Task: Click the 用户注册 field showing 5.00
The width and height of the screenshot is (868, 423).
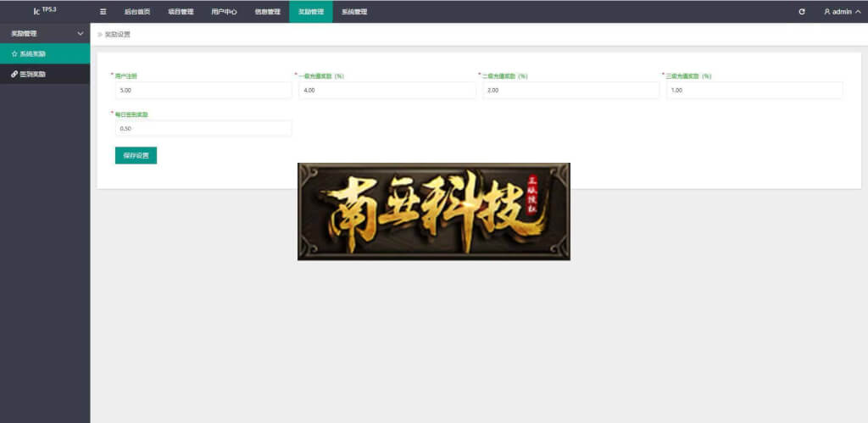Action: tap(203, 90)
